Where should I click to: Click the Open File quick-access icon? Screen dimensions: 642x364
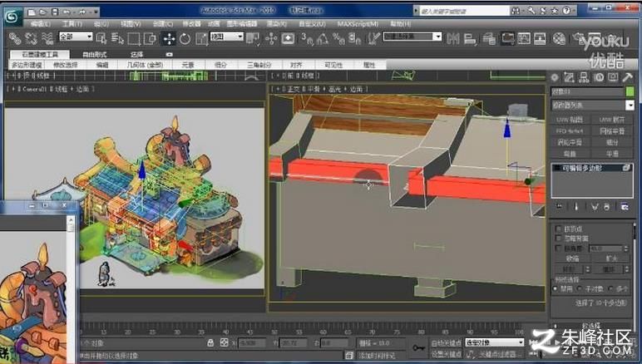click(x=43, y=12)
